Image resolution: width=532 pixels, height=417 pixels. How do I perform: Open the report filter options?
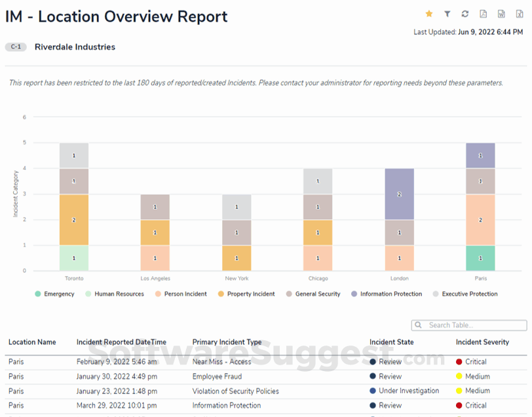click(447, 14)
